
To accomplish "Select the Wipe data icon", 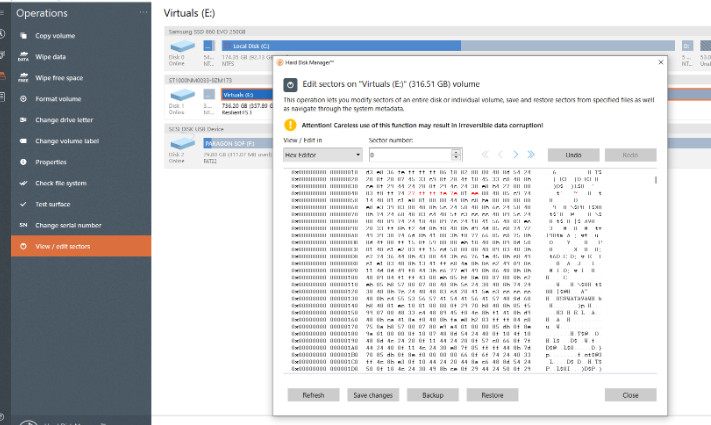I will click(24, 57).
